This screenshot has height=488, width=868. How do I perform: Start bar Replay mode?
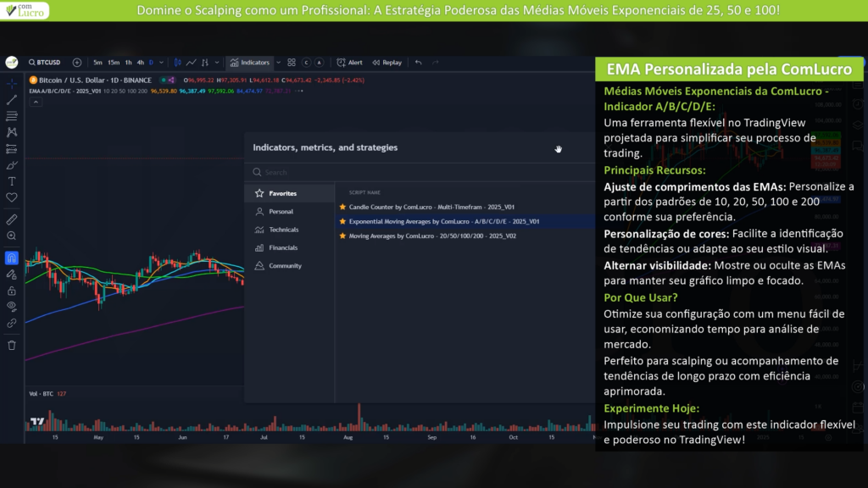pyautogui.click(x=387, y=63)
